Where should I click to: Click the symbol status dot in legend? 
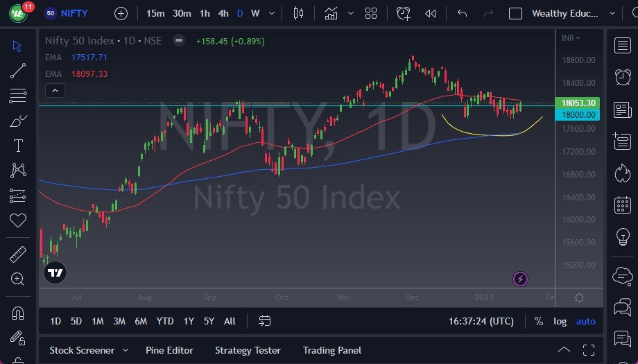point(179,41)
